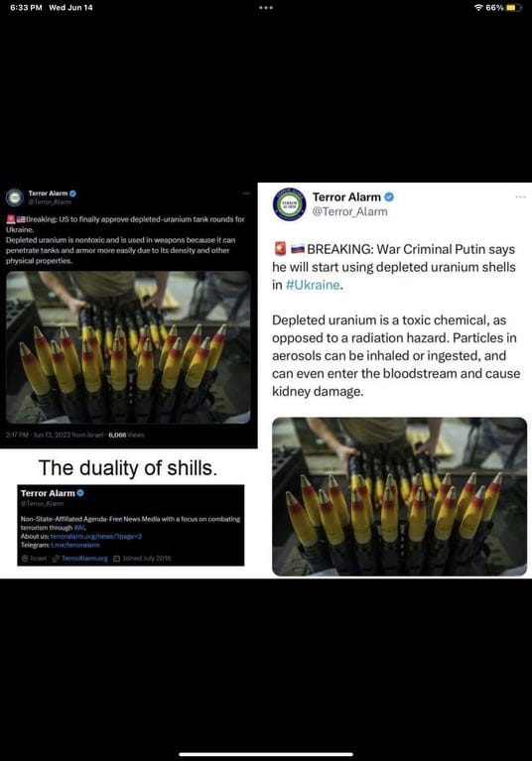This screenshot has width=532, height=761.
Task: Open more options ellipsis on left tweet
Action: (x=246, y=193)
